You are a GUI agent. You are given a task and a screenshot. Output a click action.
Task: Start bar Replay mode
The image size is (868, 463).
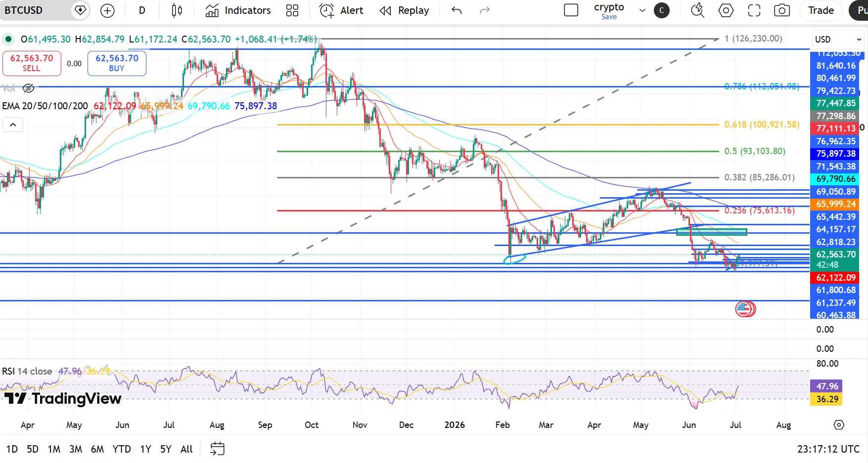point(404,10)
